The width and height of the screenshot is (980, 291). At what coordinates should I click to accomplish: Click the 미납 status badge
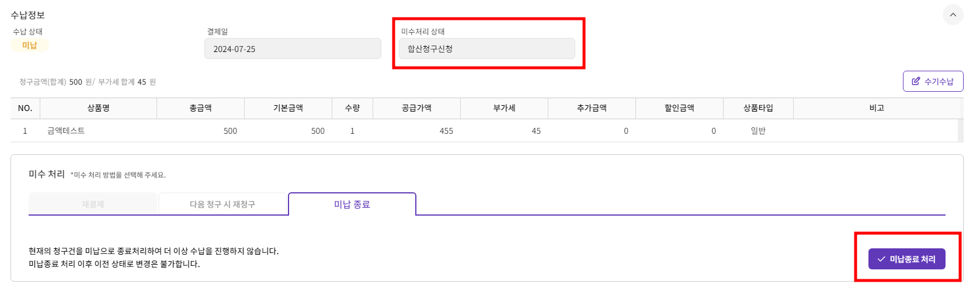(30, 46)
